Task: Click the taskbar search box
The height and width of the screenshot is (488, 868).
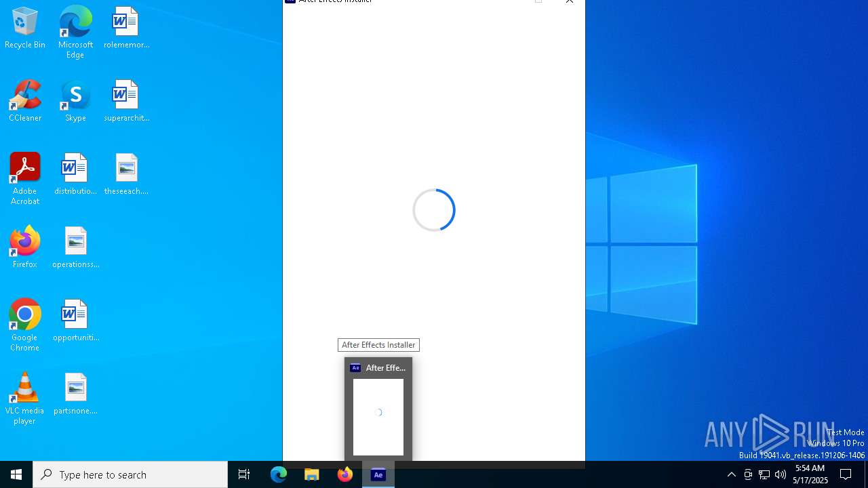Action: pyautogui.click(x=130, y=474)
